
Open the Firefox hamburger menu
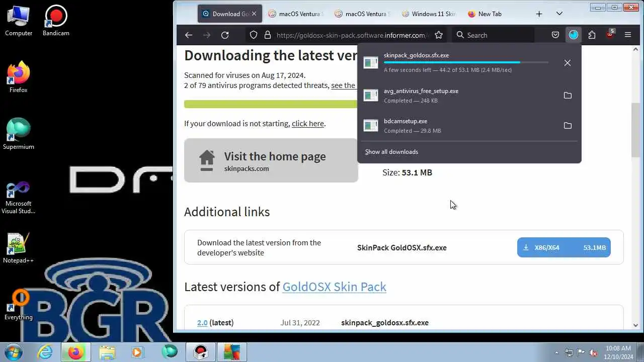click(628, 35)
